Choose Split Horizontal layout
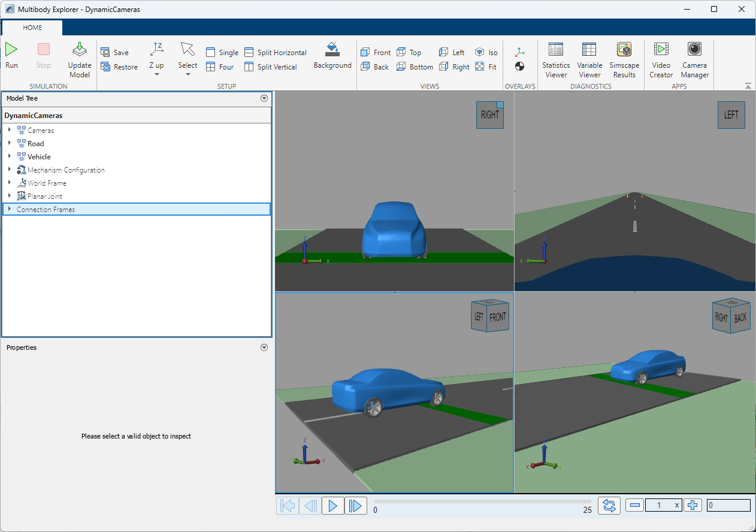756x532 pixels. (276, 53)
